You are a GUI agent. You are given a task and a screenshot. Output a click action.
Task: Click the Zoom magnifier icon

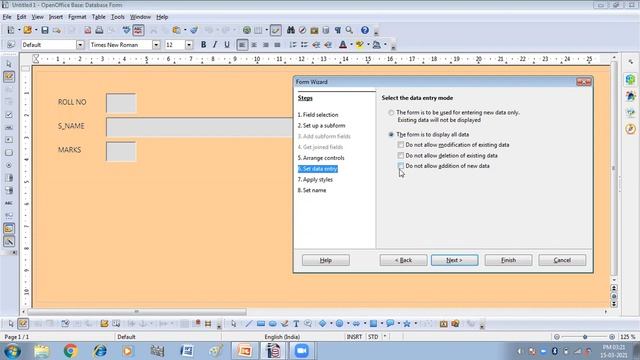(349, 30)
